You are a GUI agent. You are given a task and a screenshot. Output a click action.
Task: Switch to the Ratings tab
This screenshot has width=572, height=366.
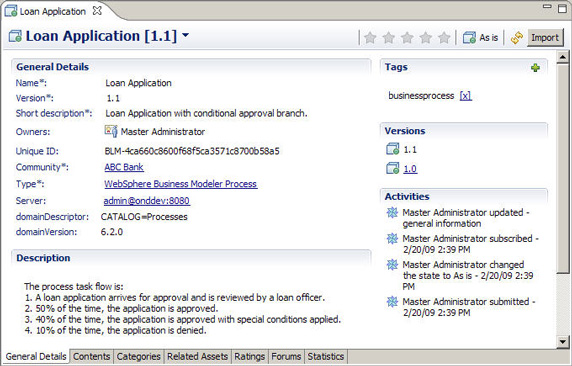(x=250, y=357)
